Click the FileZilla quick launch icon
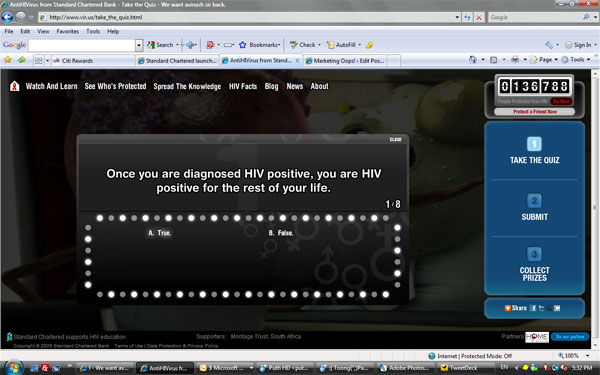 pos(45,368)
